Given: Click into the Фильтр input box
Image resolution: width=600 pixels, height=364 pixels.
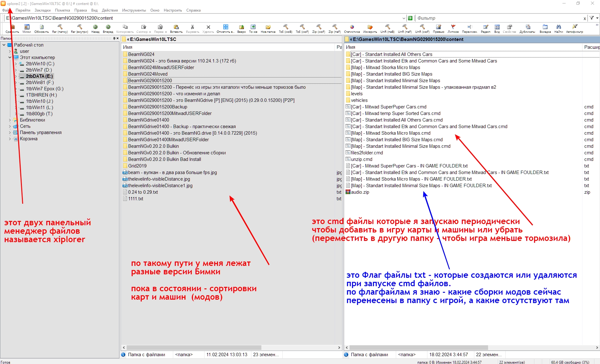Looking at the screenshot, I should tap(499, 18).
